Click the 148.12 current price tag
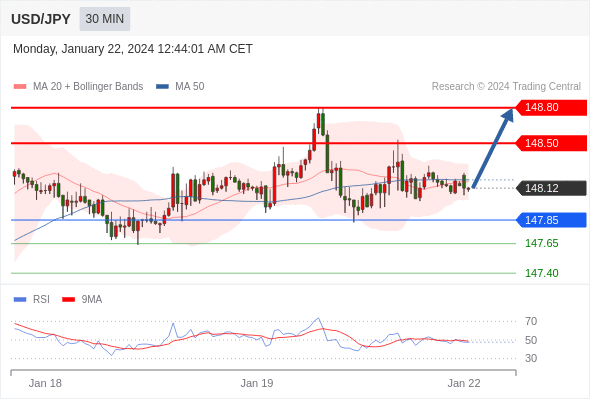The image size is (590, 400). (x=551, y=188)
